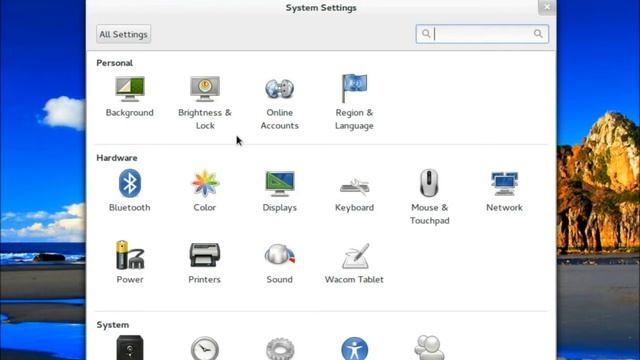Image resolution: width=640 pixels, height=360 pixels.
Task: Click the blue accessibility figure icon
Action: (355, 349)
